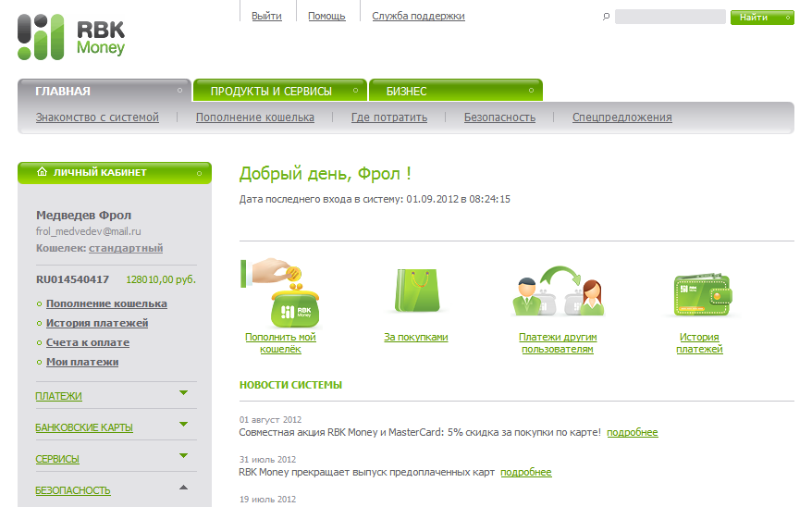
Task: Open Безопасность in the top submenu
Action: (x=499, y=117)
